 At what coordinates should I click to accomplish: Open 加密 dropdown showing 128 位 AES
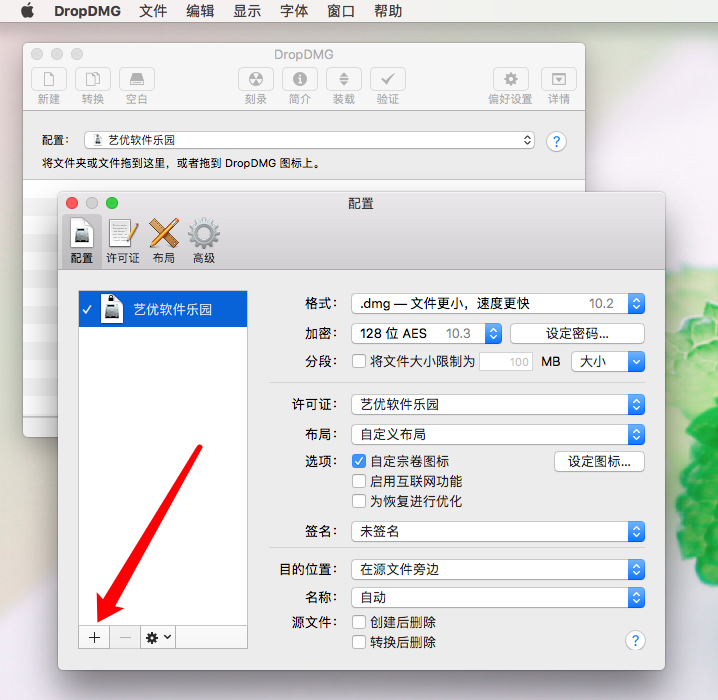click(x=426, y=333)
